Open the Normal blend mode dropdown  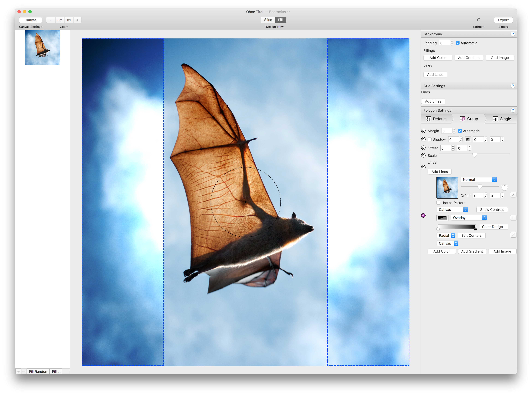pyautogui.click(x=478, y=180)
